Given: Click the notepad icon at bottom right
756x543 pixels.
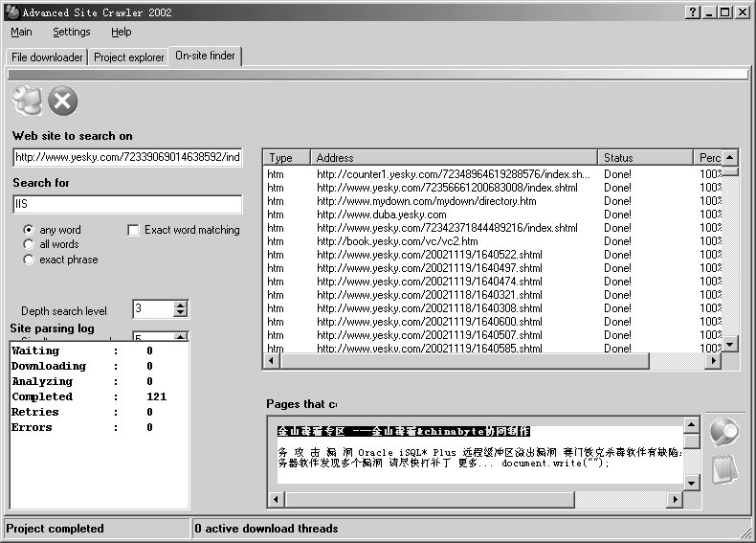Looking at the screenshot, I should (724, 467).
